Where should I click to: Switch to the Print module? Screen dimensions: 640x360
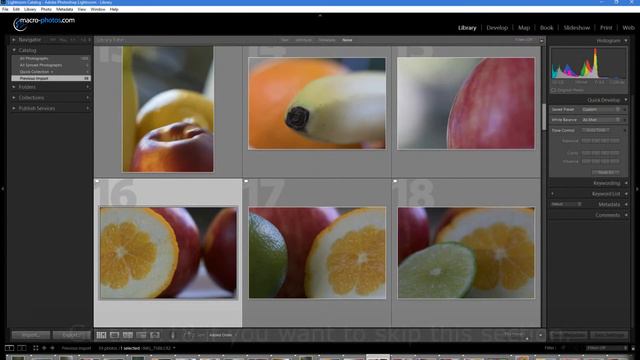606,28
